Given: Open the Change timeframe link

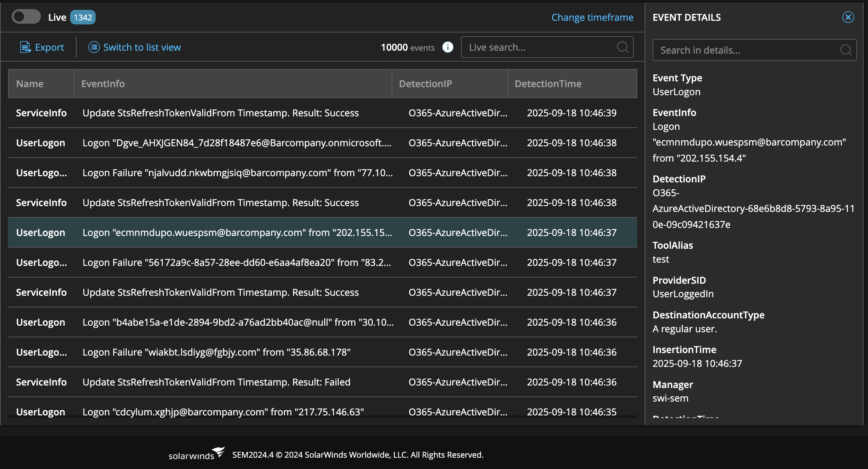Looking at the screenshot, I should (x=592, y=18).
